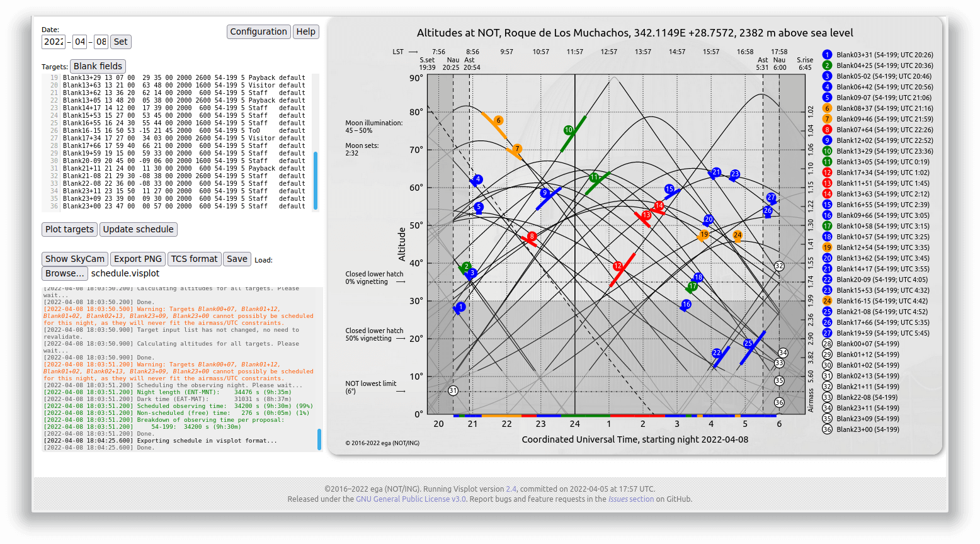Select legend marker 17 Blank10+58
Image resolution: width=980 pixels, height=544 pixels.
click(x=828, y=226)
